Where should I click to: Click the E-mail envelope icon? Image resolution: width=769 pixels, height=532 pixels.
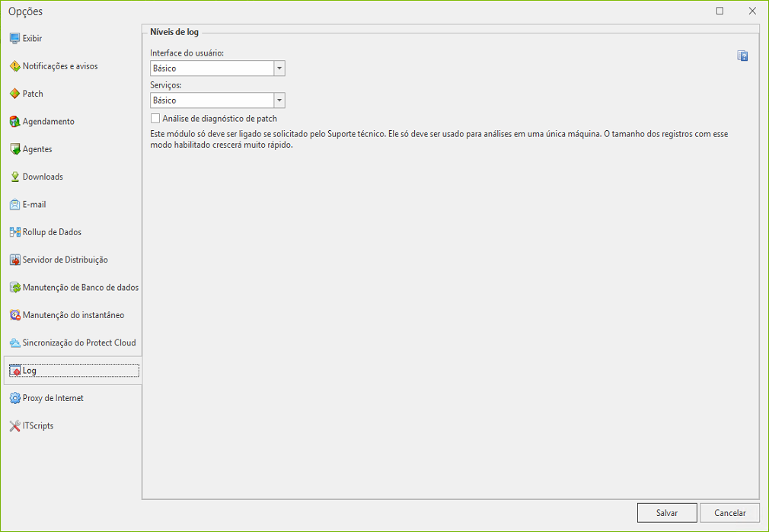point(14,205)
